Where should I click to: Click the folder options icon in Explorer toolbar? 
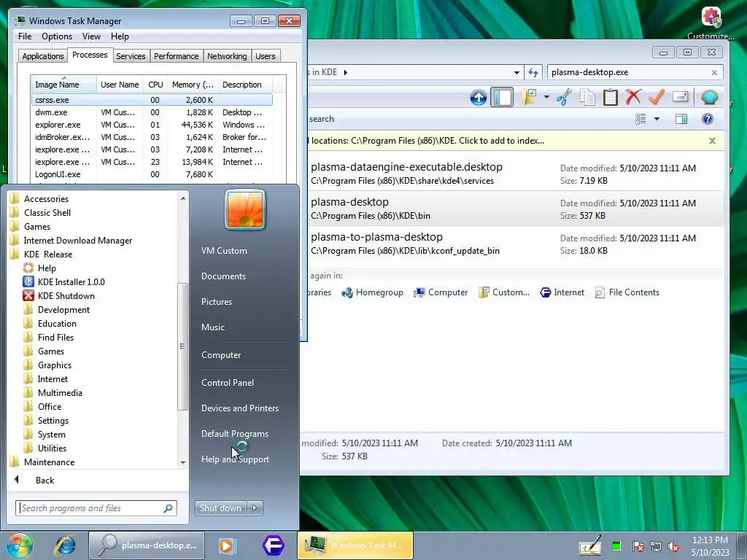tap(530, 97)
